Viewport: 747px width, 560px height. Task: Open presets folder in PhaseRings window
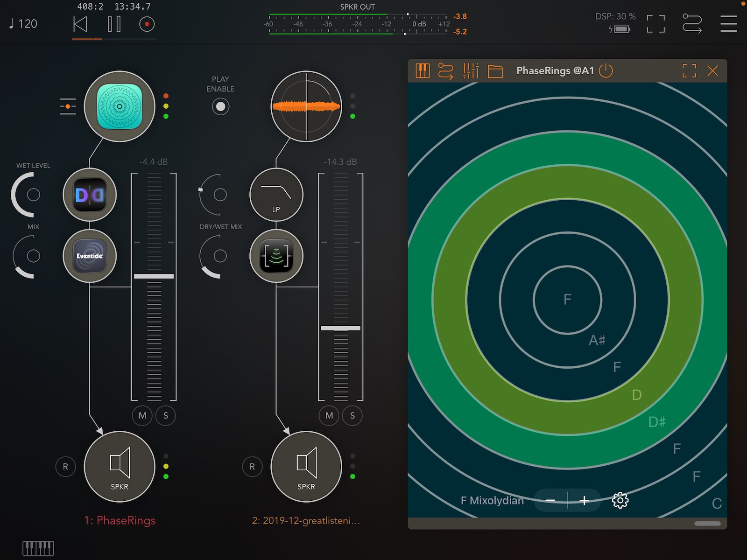click(495, 71)
